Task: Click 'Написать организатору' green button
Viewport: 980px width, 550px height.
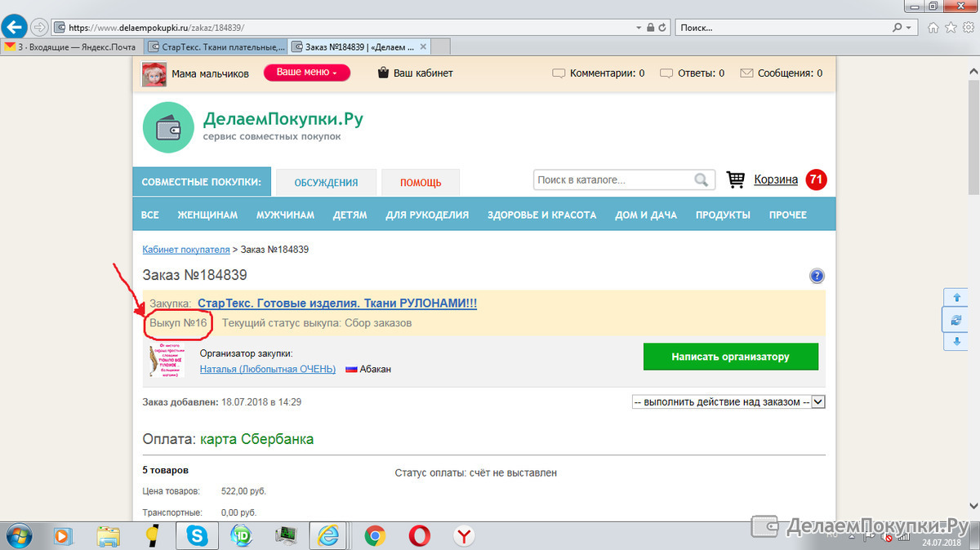Action: (731, 357)
